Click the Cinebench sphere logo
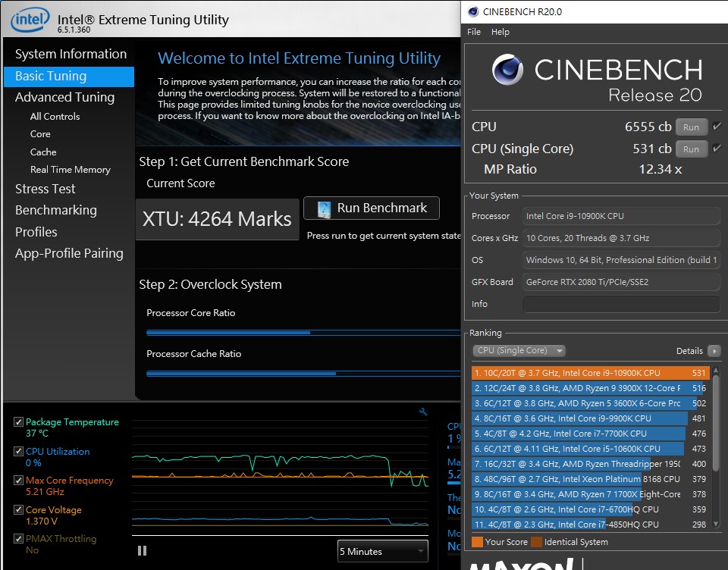Viewport: 728px width, 570px height. (x=507, y=70)
